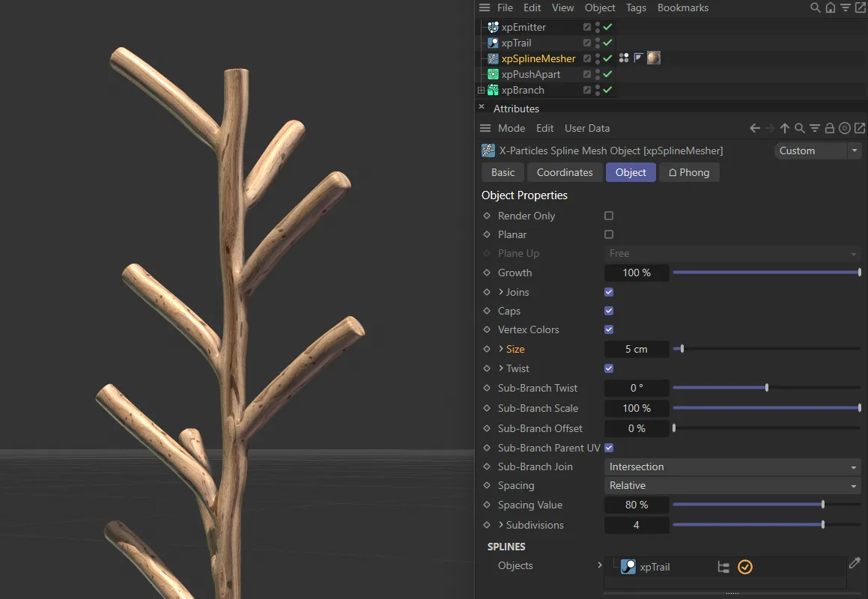868x599 pixels.
Task: Toggle xpPushApart enabled green checkmark
Action: pyautogui.click(x=607, y=74)
